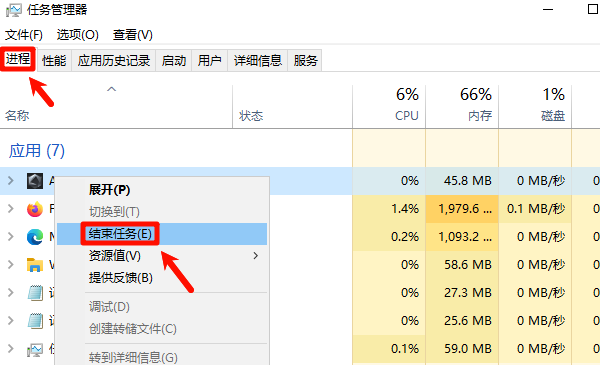
Task: Expand the Edge process row
Action: [11, 236]
